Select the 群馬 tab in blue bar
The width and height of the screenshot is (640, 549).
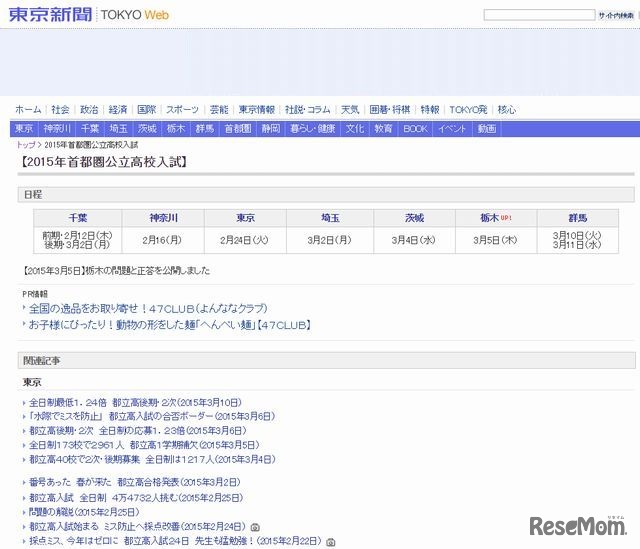(204, 129)
